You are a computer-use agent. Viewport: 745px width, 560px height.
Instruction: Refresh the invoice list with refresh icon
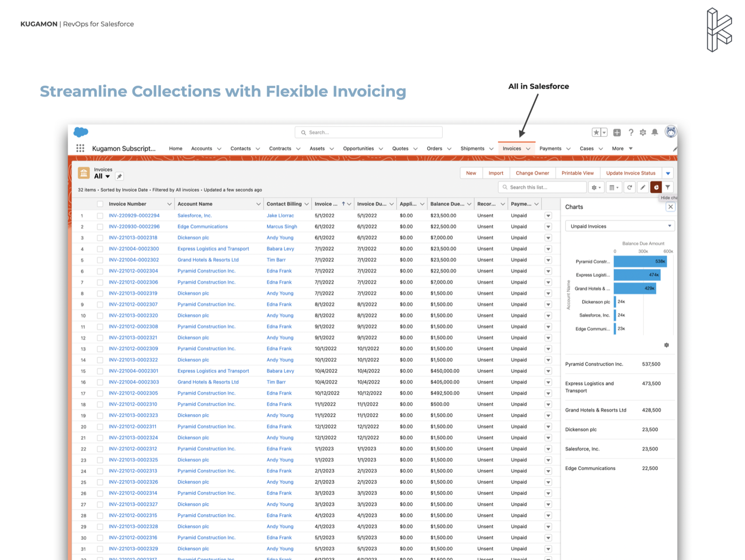(630, 187)
